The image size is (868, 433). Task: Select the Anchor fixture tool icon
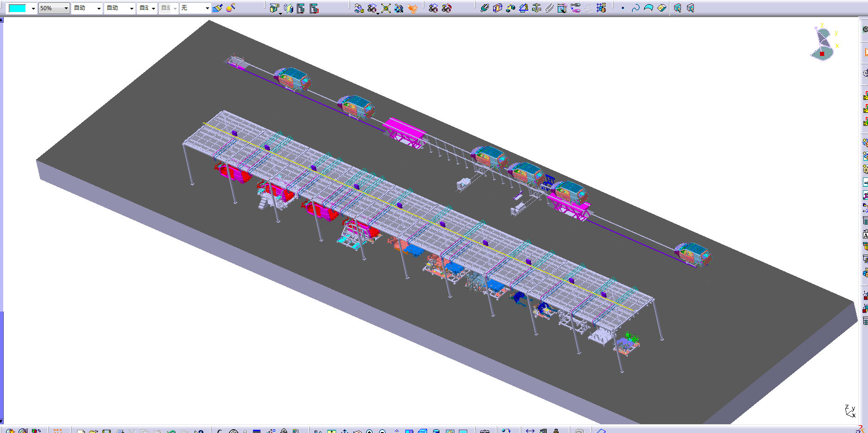pos(535,8)
